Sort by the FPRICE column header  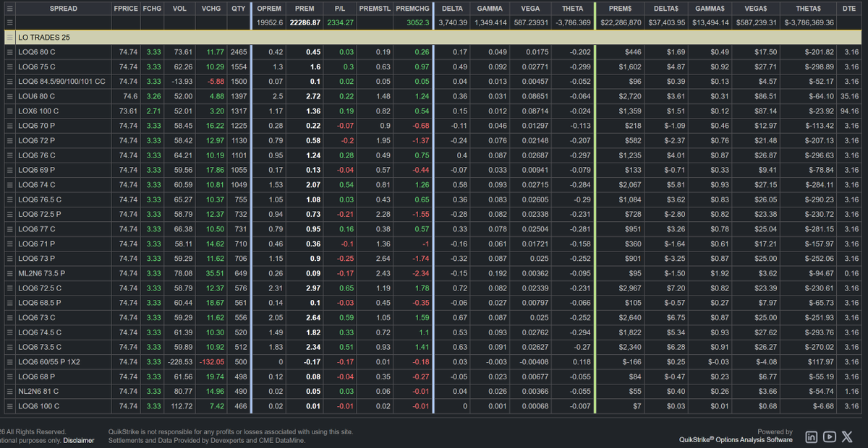tap(126, 8)
